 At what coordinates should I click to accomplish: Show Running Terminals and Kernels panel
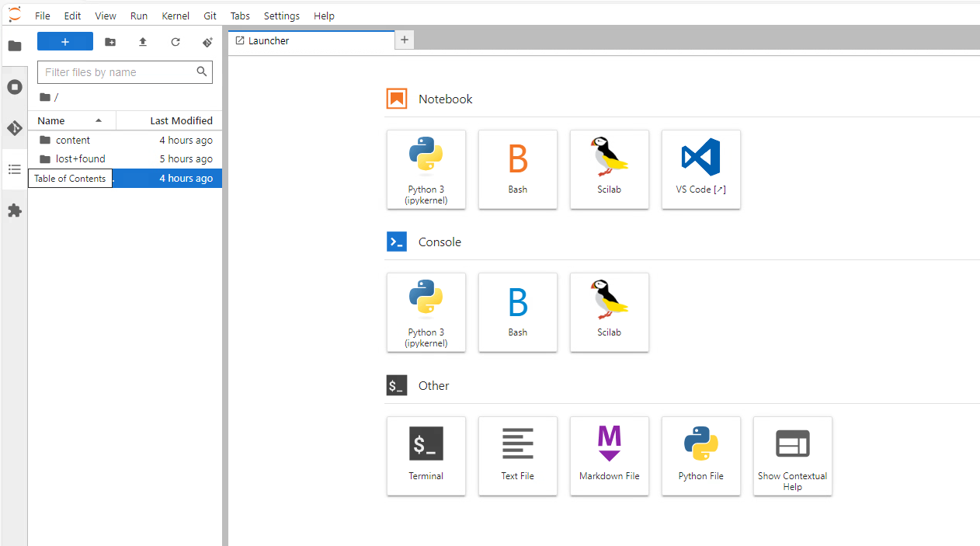15,87
